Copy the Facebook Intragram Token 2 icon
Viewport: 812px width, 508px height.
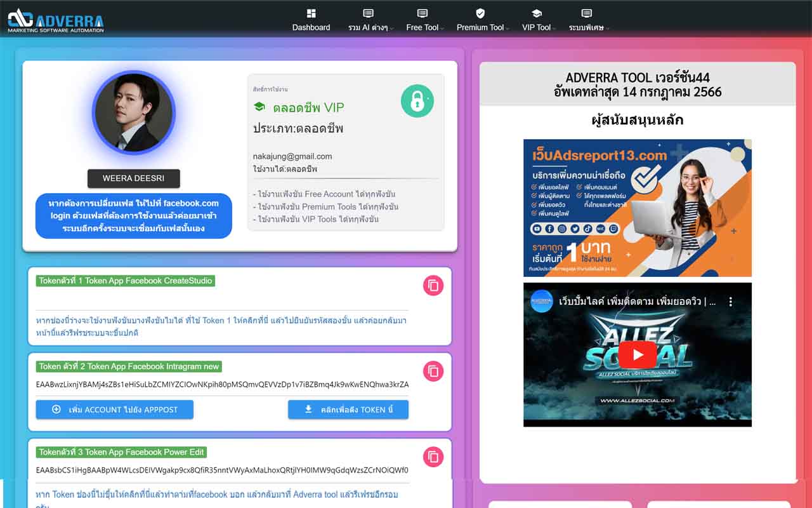[x=432, y=371]
